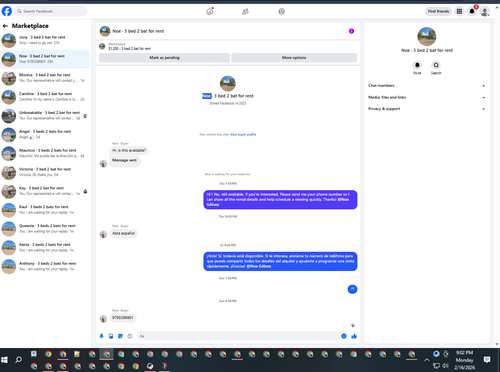Image resolution: width=500 pixels, height=372 pixels.
Task: Open the notifications bell
Action: (x=472, y=11)
